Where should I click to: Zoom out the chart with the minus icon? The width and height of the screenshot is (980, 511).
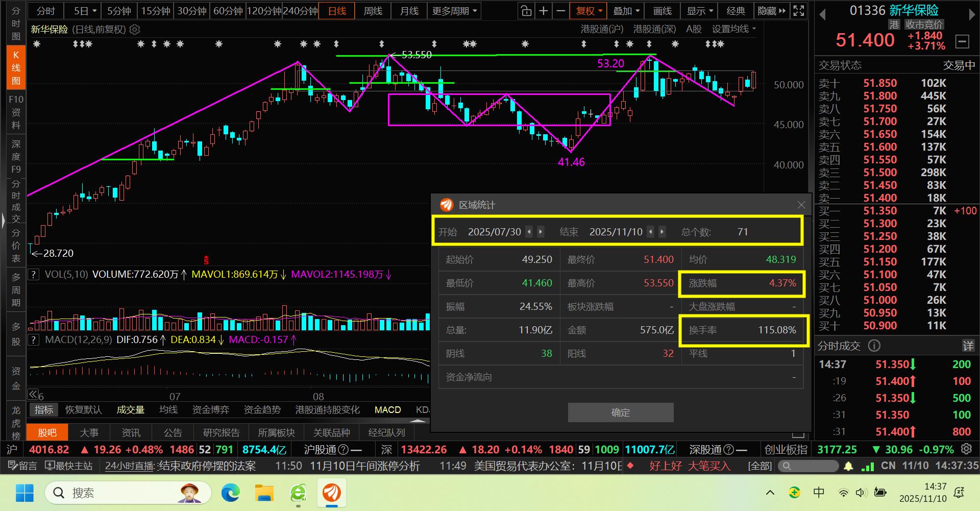tap(561, 11)
